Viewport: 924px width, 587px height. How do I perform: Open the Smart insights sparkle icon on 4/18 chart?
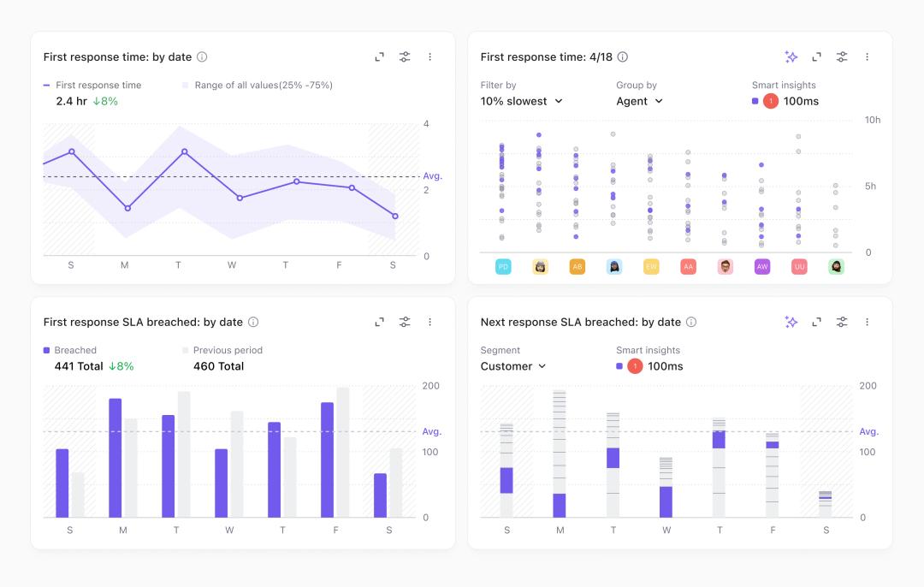(791, 56)
